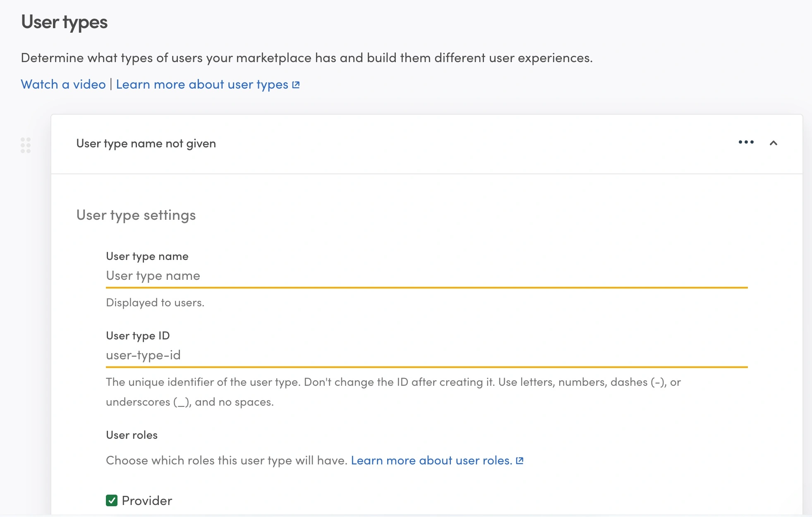Uncheck the Provider role checkbox
Image resolution: width=812 pixels, height=517 pixels.
(x=112, y=500)
